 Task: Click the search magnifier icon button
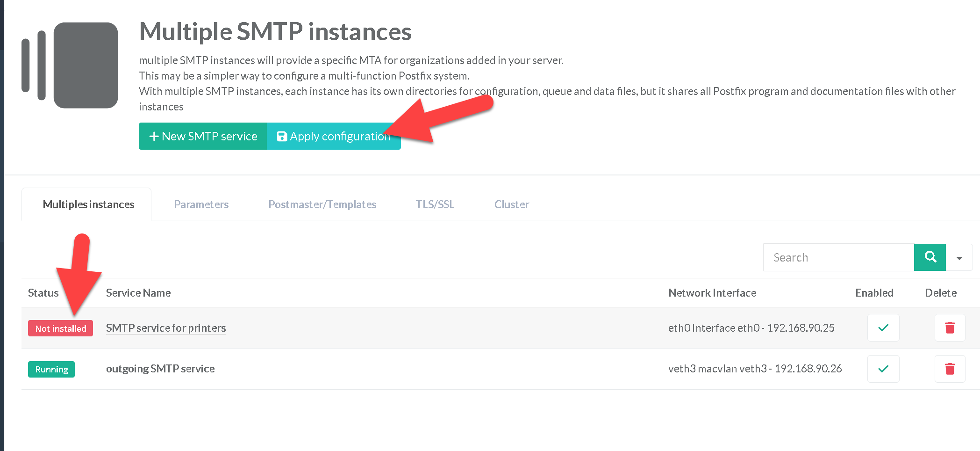[x=930, y=257]
